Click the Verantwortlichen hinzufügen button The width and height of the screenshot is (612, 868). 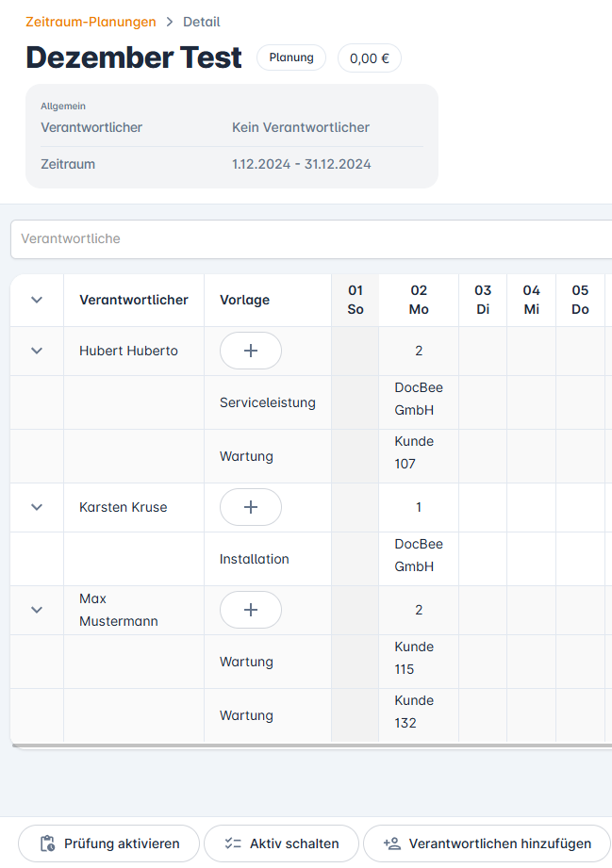coord(487,843)
